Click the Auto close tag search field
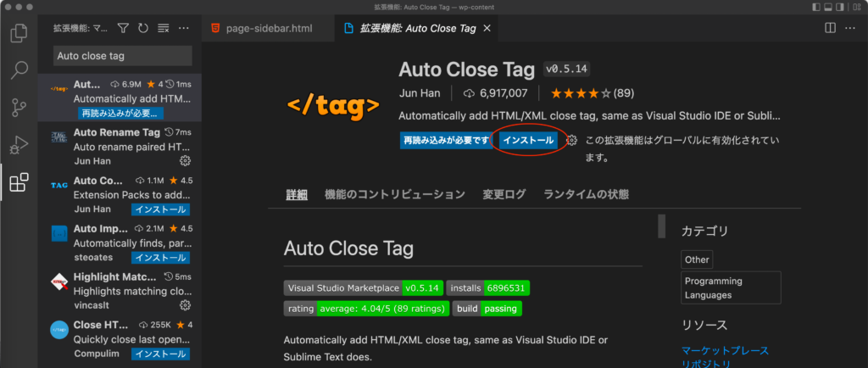Screen dimensions: 868x368 pos(122,56)
